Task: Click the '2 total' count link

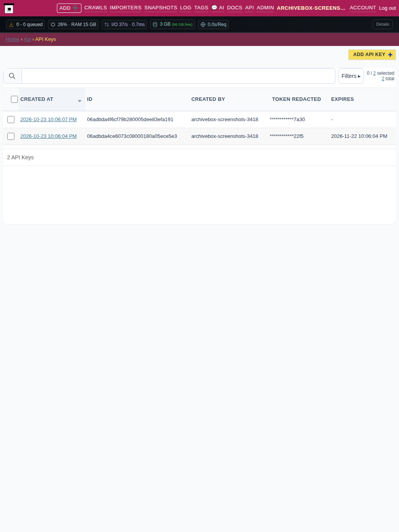Action: click(x=388, y=79)
